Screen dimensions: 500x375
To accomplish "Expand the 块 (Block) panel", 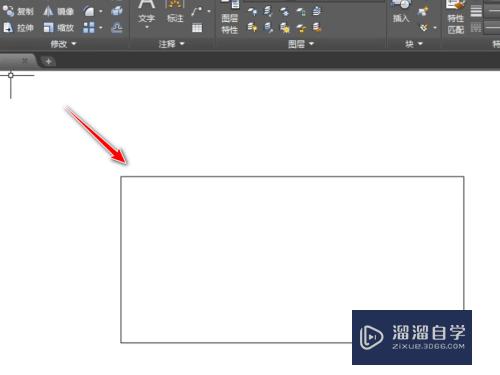I will click(414, 44).
